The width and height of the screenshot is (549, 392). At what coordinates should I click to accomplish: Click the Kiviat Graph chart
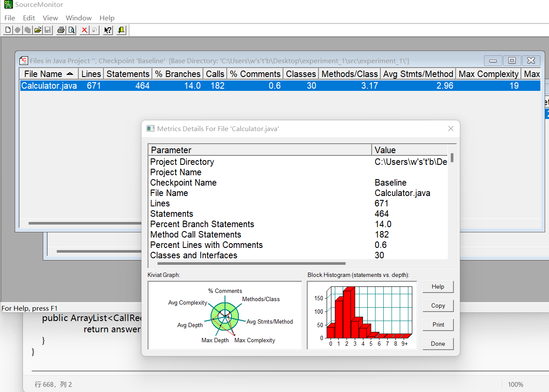pyautogui.click(x=225, y=315)
